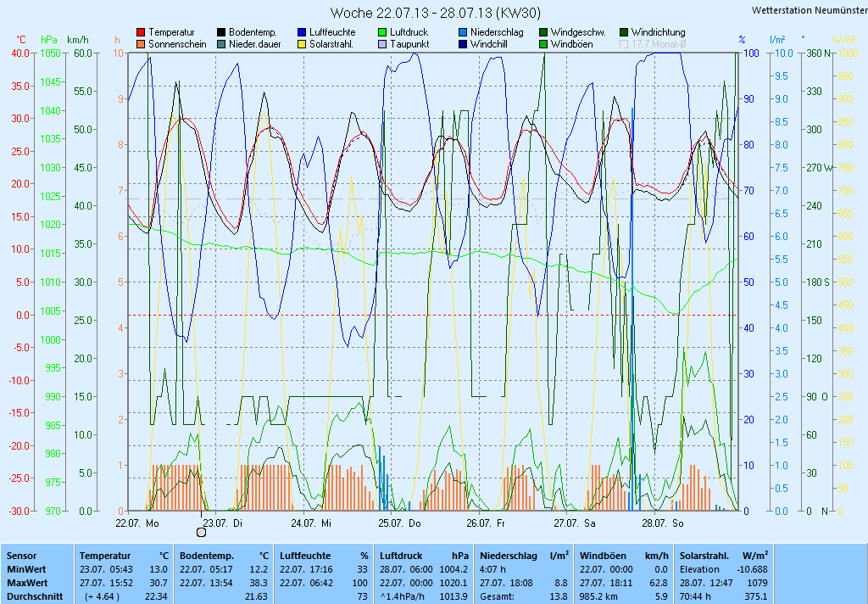The height and width of the screenshot is (604, 868).
Task: Click the Niederschlag legend color swatch
Action: coord(463,33)
